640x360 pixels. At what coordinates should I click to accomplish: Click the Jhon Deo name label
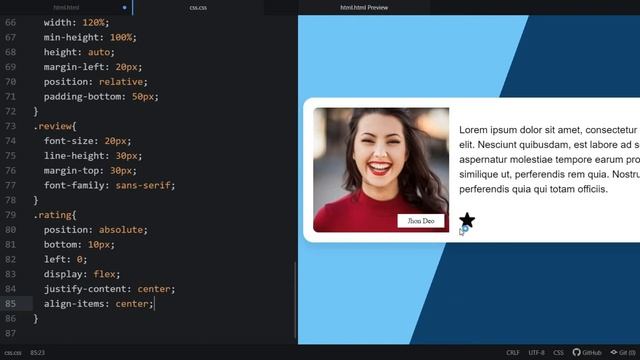point(421,221)
